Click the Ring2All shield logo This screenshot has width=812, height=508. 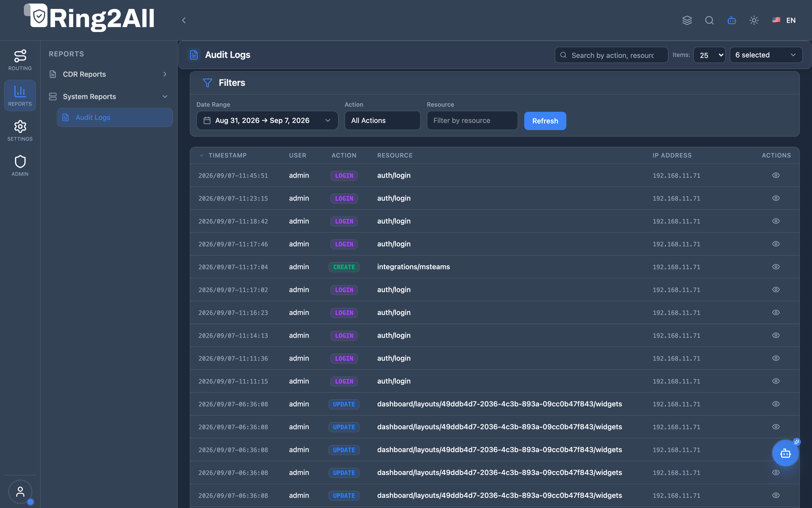pyautogui.click(x=39, y=15)
